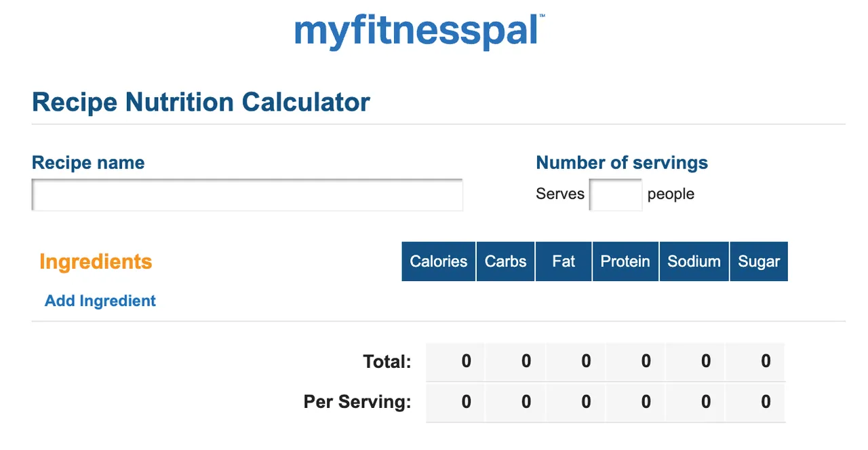Click the Add Ingredient link

100,301
